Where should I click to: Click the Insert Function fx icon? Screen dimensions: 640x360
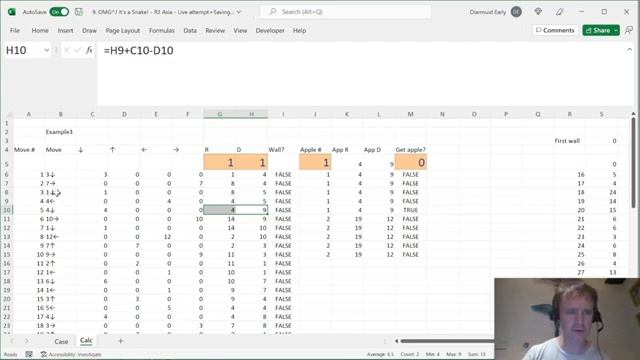tap(89, 50)
